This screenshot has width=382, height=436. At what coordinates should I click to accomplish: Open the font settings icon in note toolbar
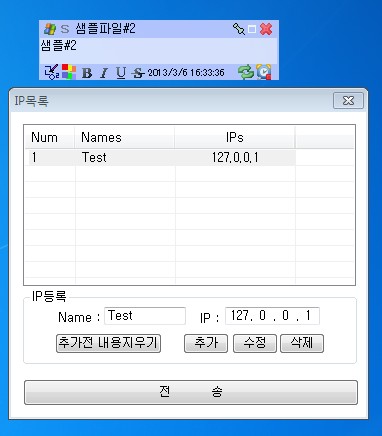(52, 72)
